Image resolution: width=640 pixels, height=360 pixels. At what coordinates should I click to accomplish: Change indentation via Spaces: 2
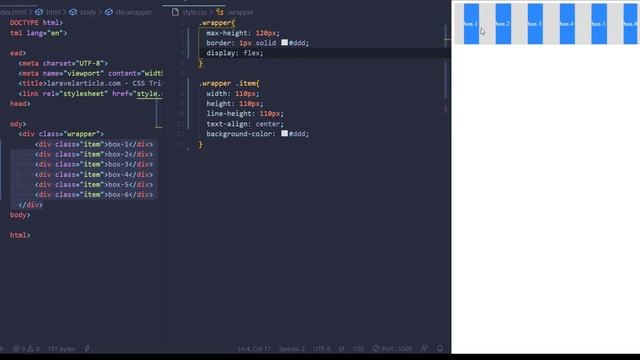292,349
